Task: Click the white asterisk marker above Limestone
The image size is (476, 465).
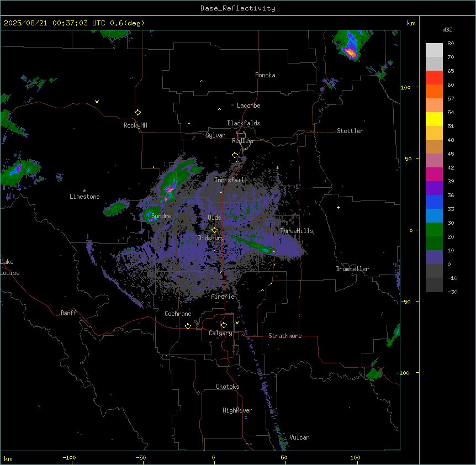Action: 84,191
